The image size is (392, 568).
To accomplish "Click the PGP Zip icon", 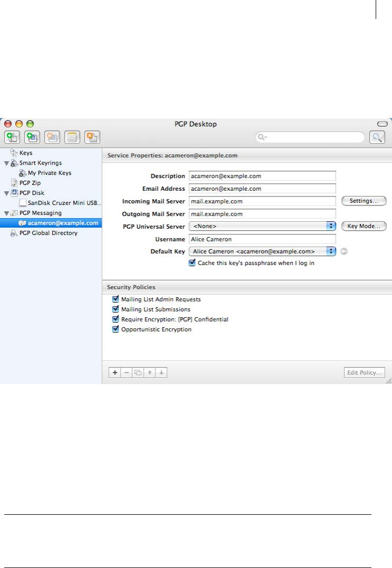I will 14,183.
